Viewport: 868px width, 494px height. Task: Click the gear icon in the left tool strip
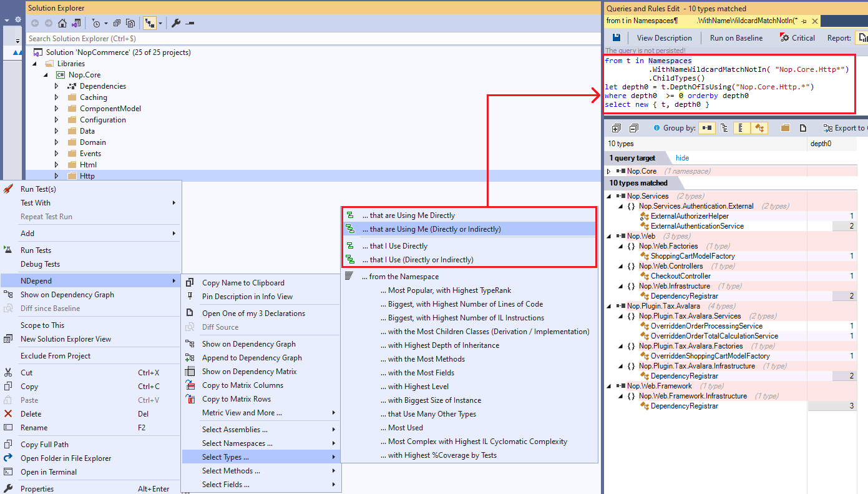[18, 20]
